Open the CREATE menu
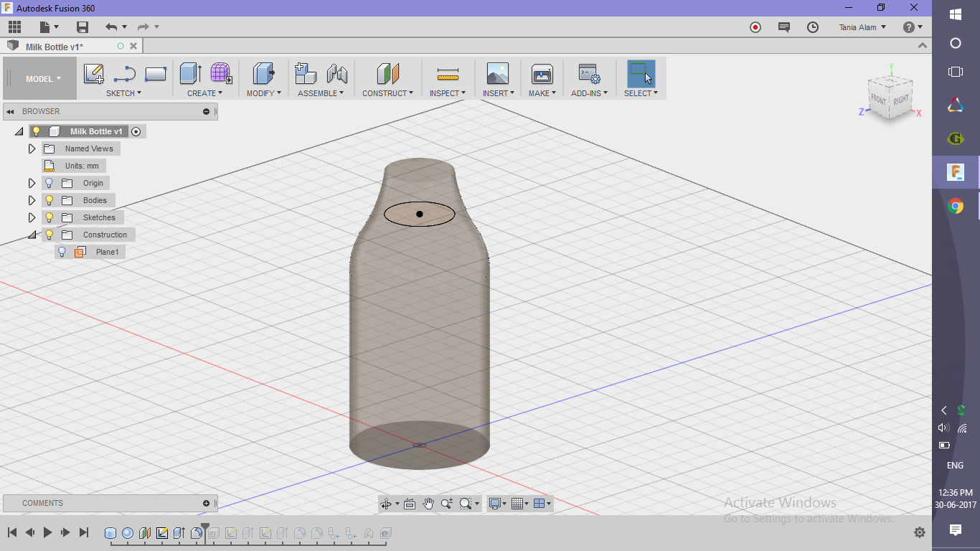This screenshot has width=980, height=551. coord(204,93)
